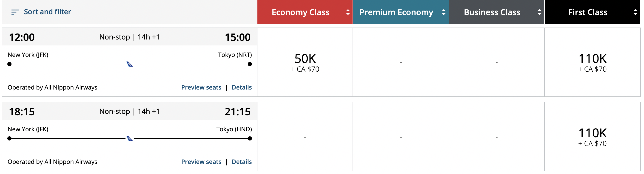Click ANA airline icon on 12:00 flight

pos(129,64)
